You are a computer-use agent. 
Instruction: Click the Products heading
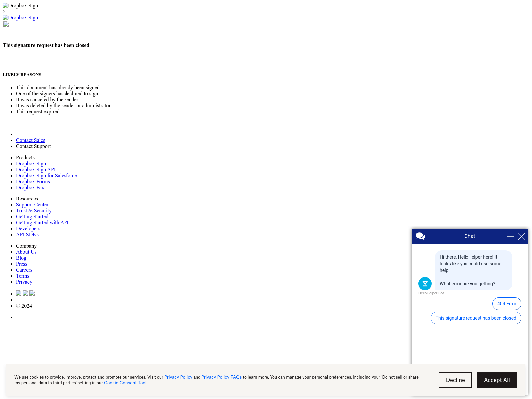click(25, 158)
